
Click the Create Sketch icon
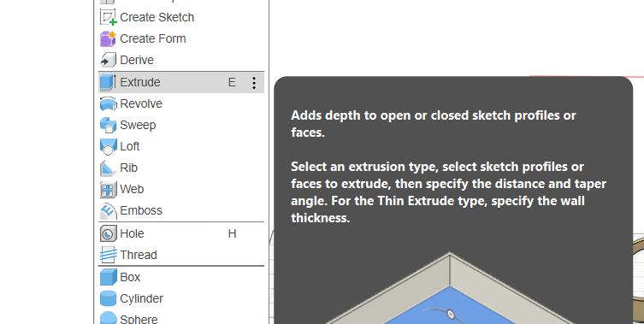click(108, 17)
